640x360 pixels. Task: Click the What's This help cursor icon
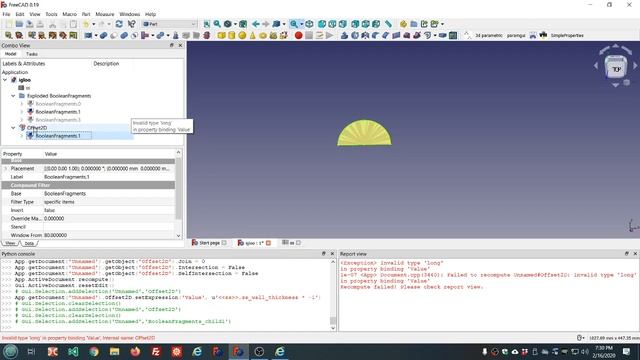point(131,24)
